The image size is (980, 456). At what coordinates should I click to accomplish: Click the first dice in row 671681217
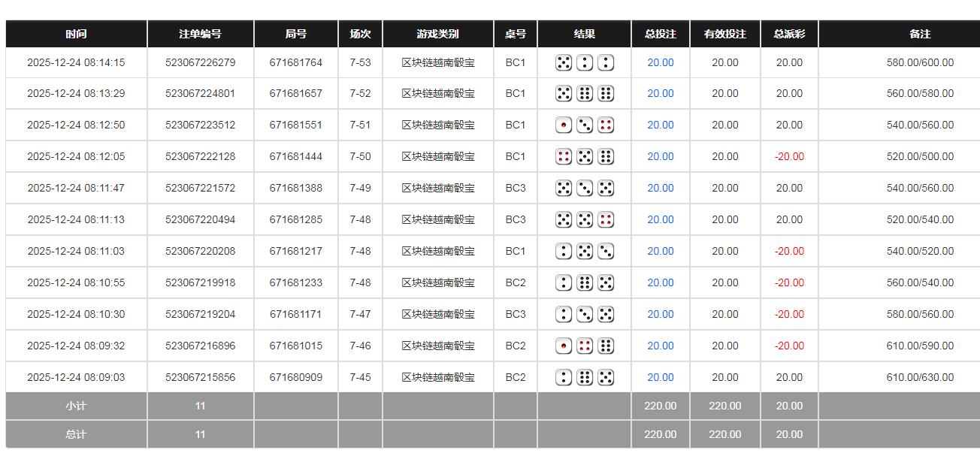[564, 251]
